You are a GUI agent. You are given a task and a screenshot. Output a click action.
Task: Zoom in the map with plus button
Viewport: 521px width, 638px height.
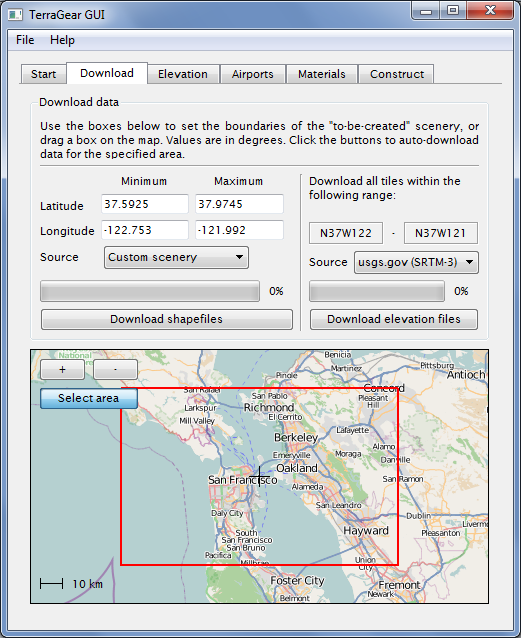click(x=62, y=369)
